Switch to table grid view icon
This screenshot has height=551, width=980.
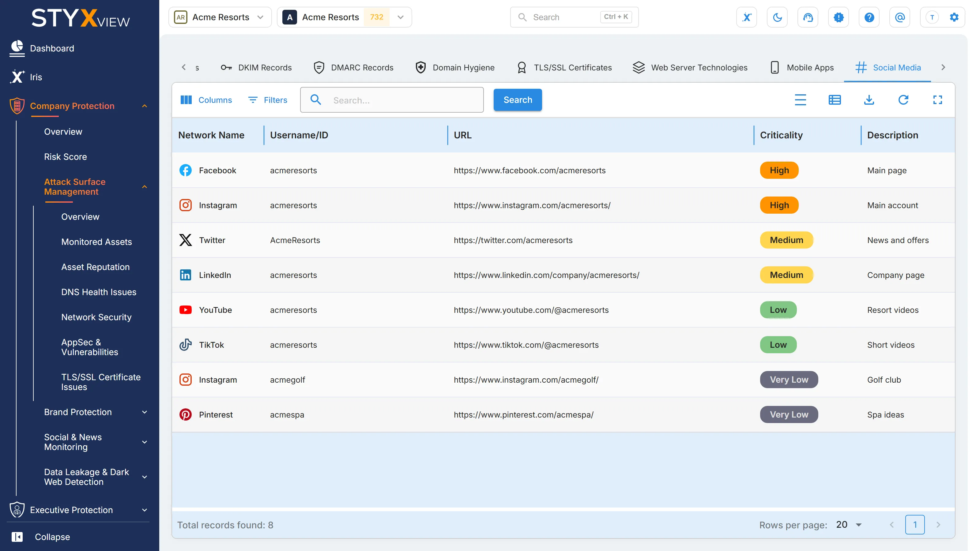tap(834, 99)
